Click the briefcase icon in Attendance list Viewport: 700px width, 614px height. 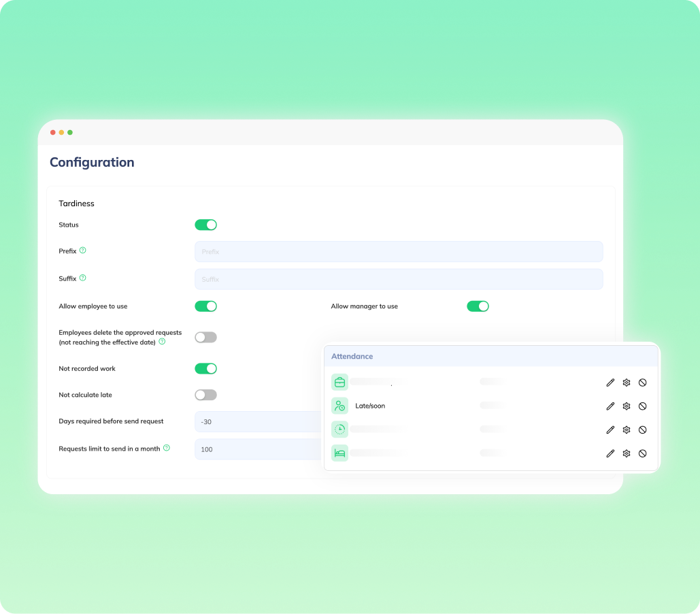click(339, 382)
